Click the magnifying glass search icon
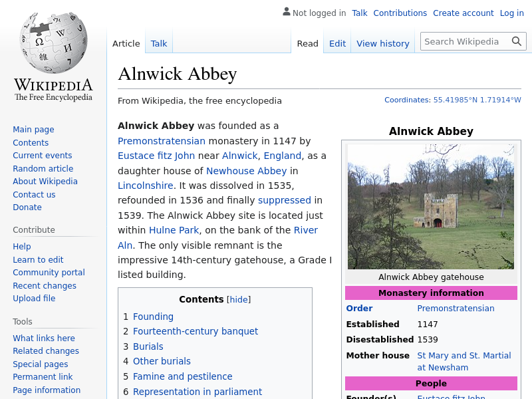The width and height of the screenshot is (532, 399). 517,41
